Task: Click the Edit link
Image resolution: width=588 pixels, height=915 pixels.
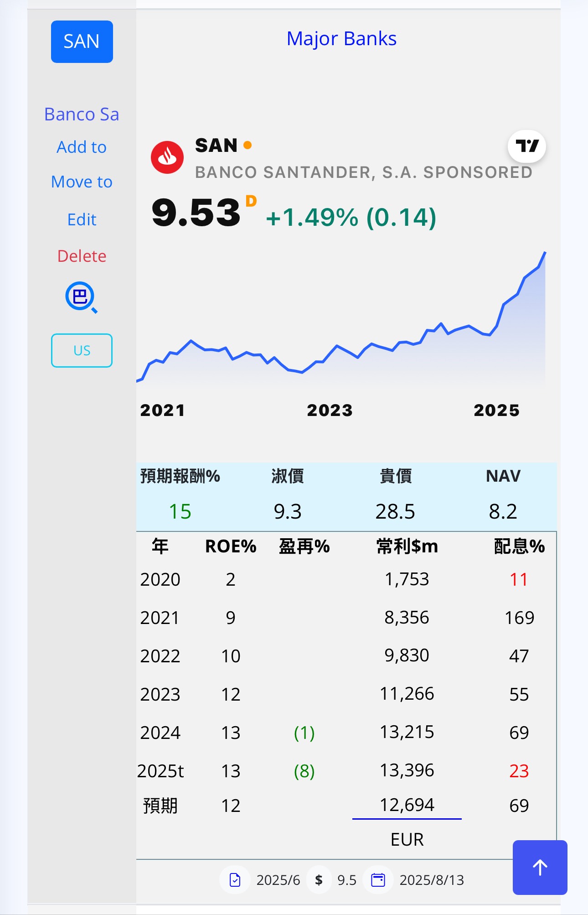Action: [82, 219]
